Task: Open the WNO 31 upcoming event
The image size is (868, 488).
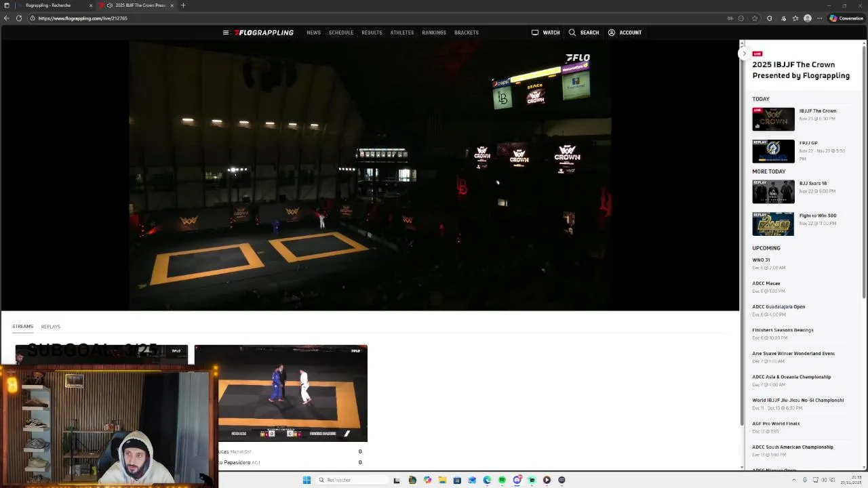Action: coord(761,260)
